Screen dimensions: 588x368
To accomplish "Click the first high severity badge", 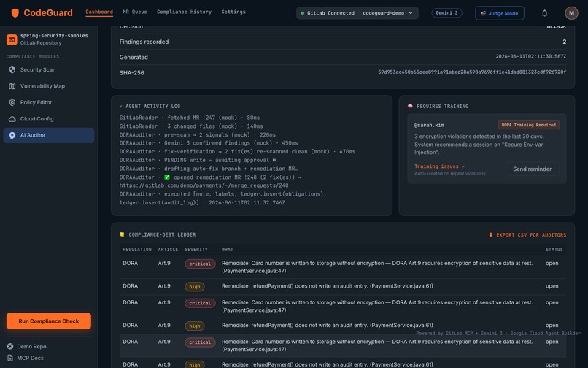I will [x=195, y=287].
